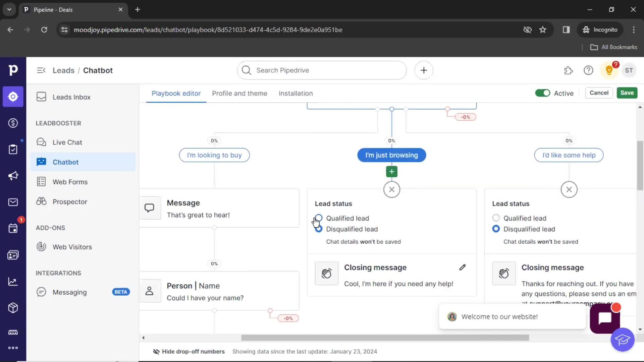Open the Deals dollar icon

pyautogui.click(x=13, y=123)
